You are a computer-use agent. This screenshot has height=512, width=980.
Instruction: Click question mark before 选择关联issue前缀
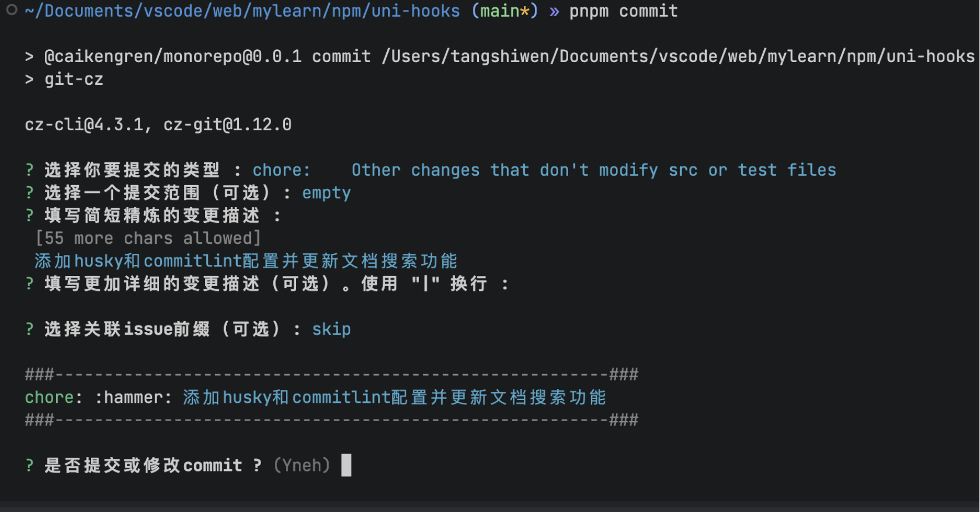pyautogui.click(x=29, y=329)
